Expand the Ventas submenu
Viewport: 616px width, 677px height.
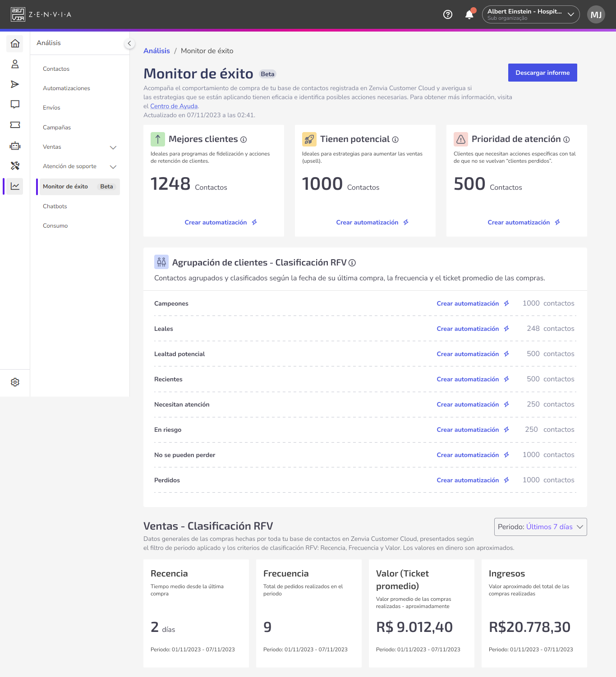coord(113,147)
